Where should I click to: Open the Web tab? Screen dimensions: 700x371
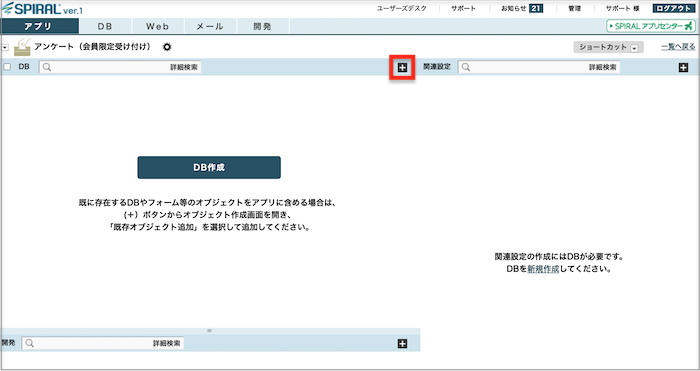[158, 26]
